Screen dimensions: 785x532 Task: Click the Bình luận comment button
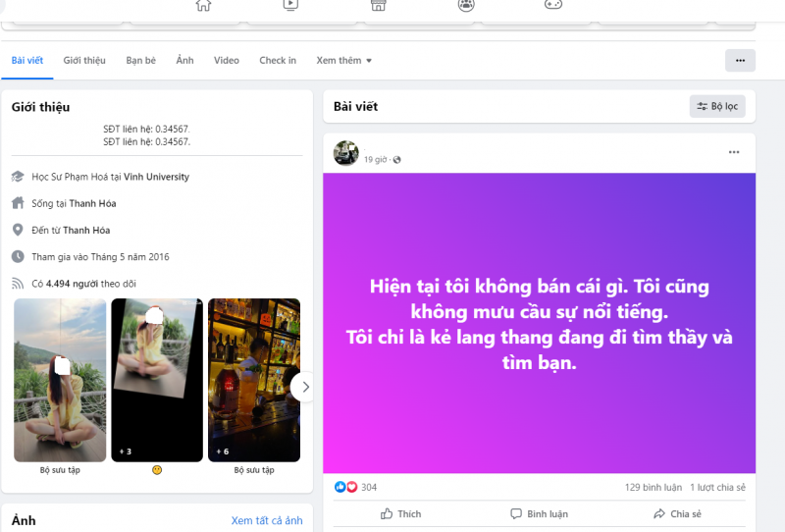coord(539,513)
